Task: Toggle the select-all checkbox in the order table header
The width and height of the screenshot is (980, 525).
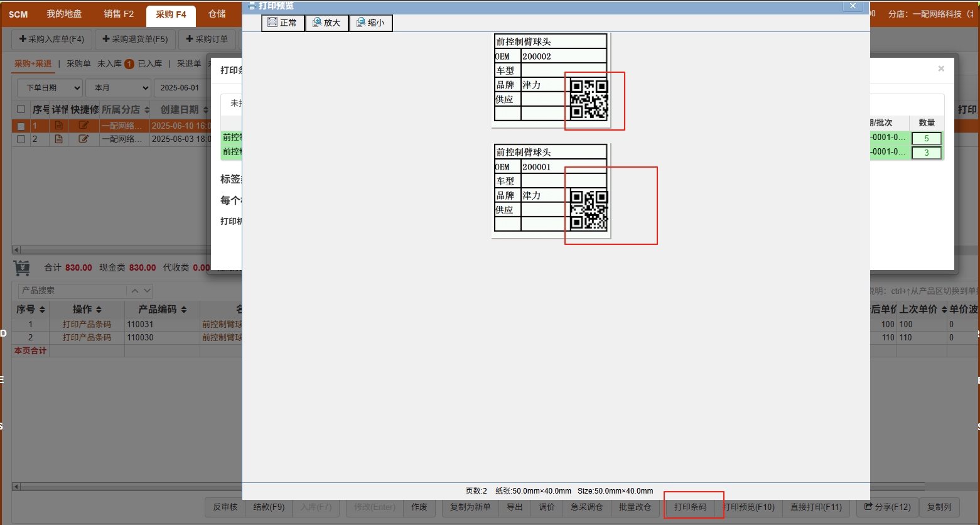Action: (21, 109)
